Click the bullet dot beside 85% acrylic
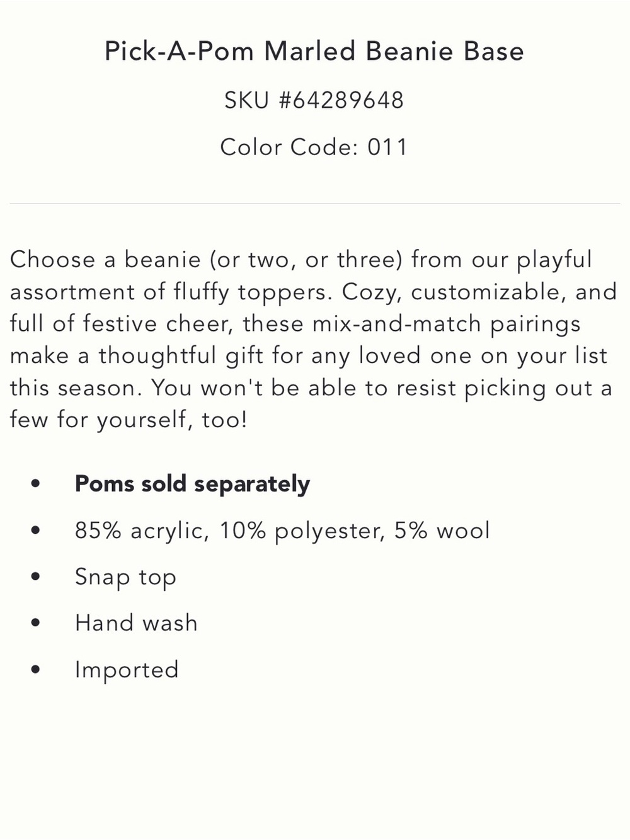 click(35, 531)
